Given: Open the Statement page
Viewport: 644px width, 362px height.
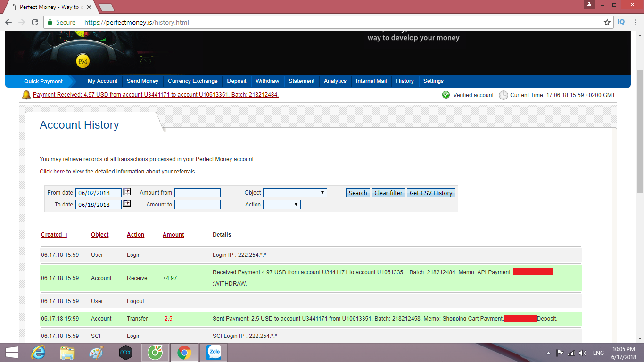Looking at the screenshot, I should click(302, 81).
